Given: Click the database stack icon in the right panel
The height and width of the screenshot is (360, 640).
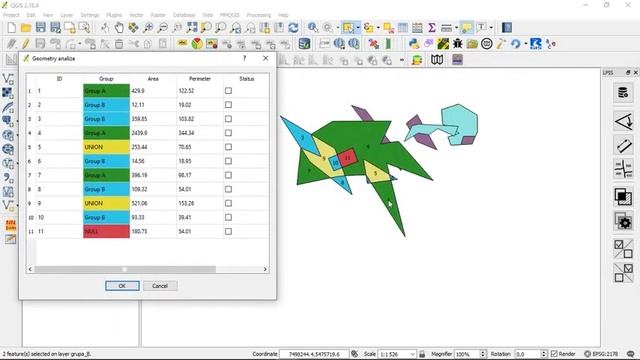Looking at the screenshot, I should (623, 93).
